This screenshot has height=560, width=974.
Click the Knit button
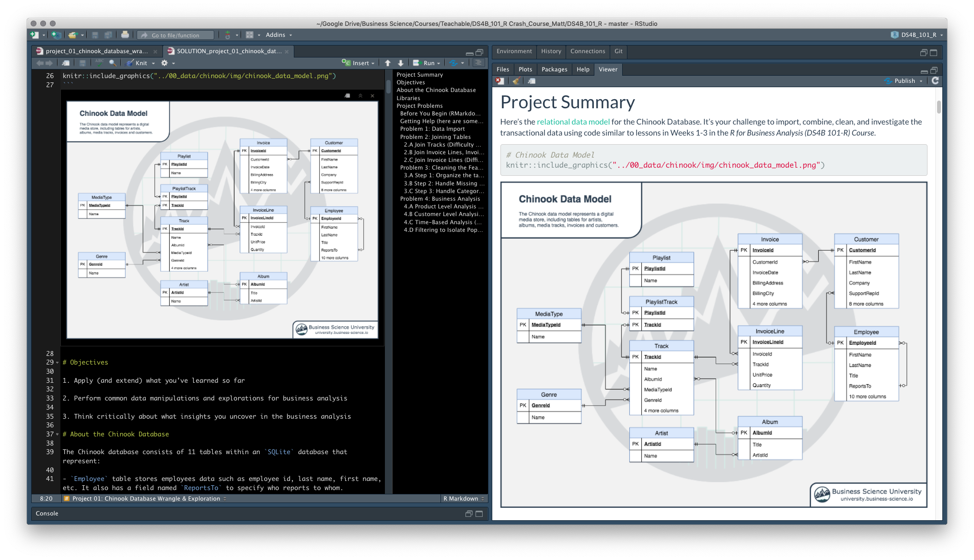coord(137,63)
